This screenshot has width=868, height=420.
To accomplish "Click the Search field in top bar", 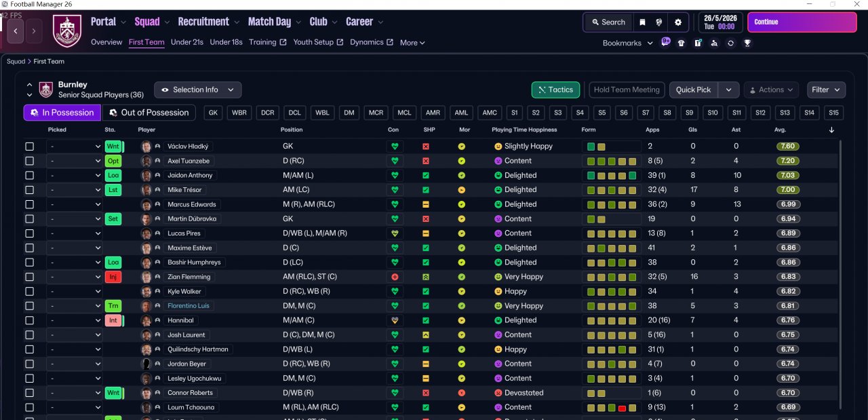I will (608, 22).
